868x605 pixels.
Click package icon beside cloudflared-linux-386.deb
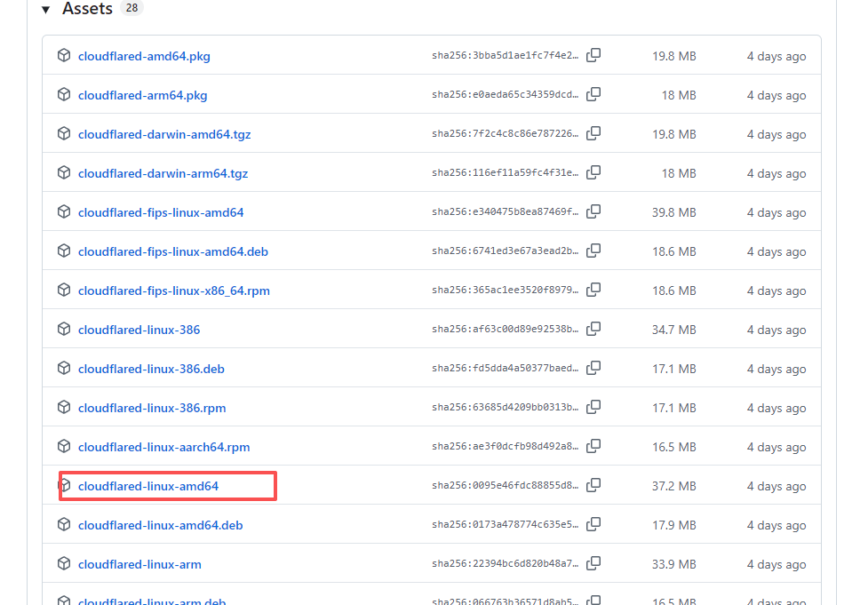(64, 368)
